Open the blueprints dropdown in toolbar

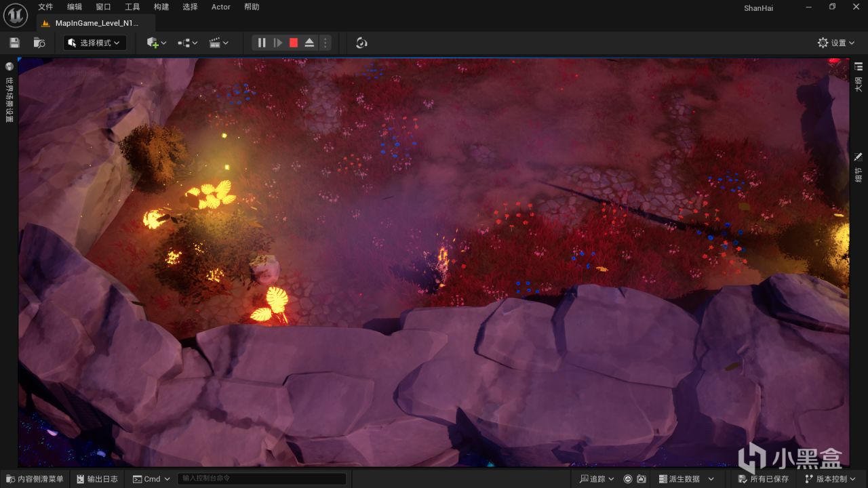point(188,43)
